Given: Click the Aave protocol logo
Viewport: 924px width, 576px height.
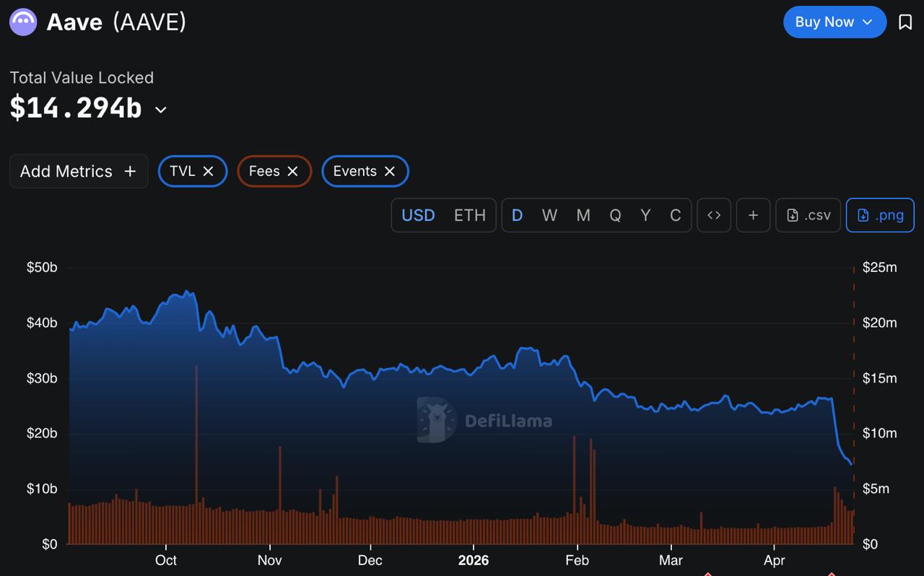Looking at the screenshot, I should pos(22,22).
